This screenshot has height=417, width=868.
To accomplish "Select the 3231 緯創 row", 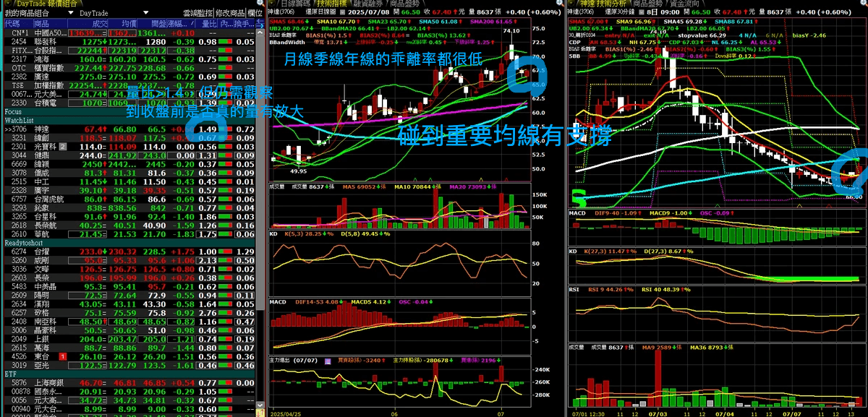I will (x=129, y=138).
